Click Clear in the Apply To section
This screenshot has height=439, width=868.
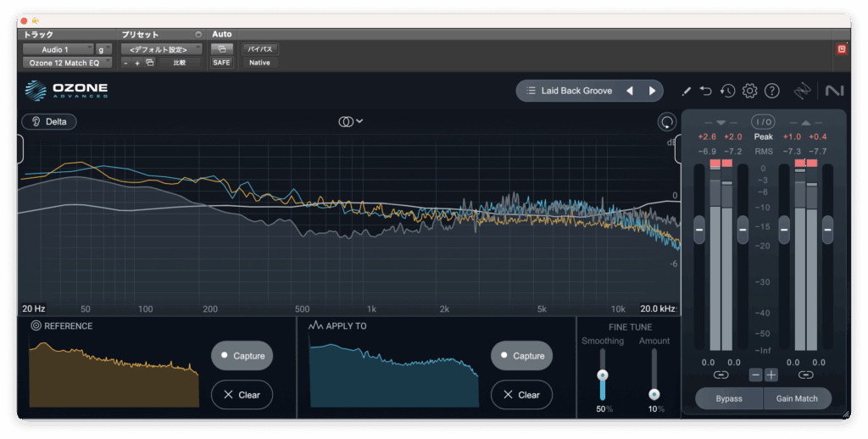(521, 395)
